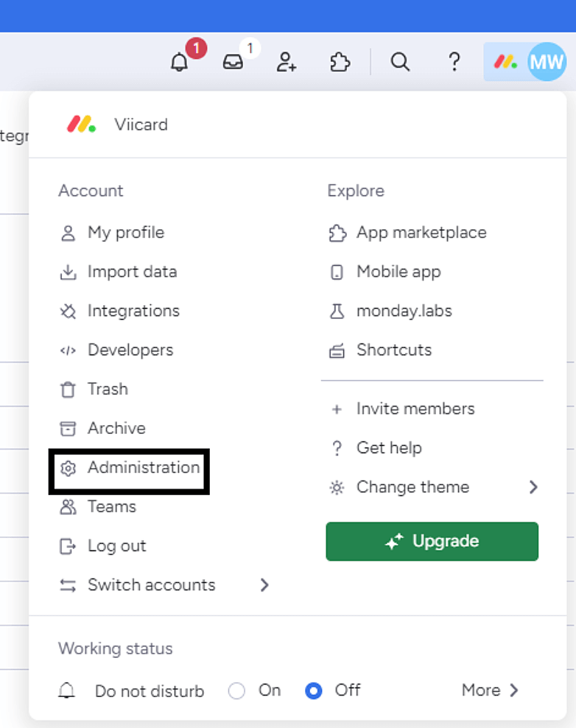Click the search magnifier icon
Viewport: 576px width, 728px height.
[400, 62]
